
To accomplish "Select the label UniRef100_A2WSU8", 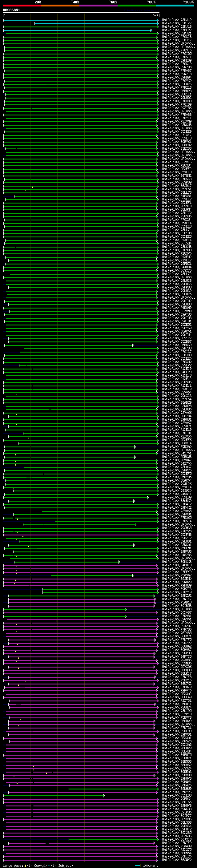I will (x=177, y=125).
